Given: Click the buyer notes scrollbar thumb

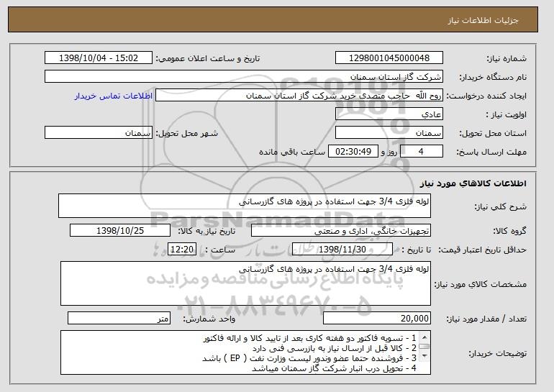Looking at the screenshot, I should [x=424, y=347].
